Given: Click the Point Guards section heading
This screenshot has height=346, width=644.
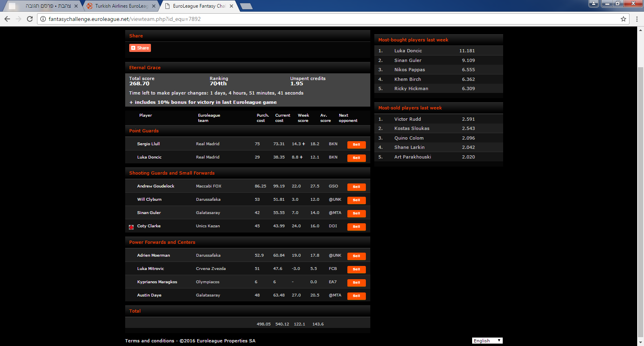Looking at the screenshot, I should (x=144, y=131).
